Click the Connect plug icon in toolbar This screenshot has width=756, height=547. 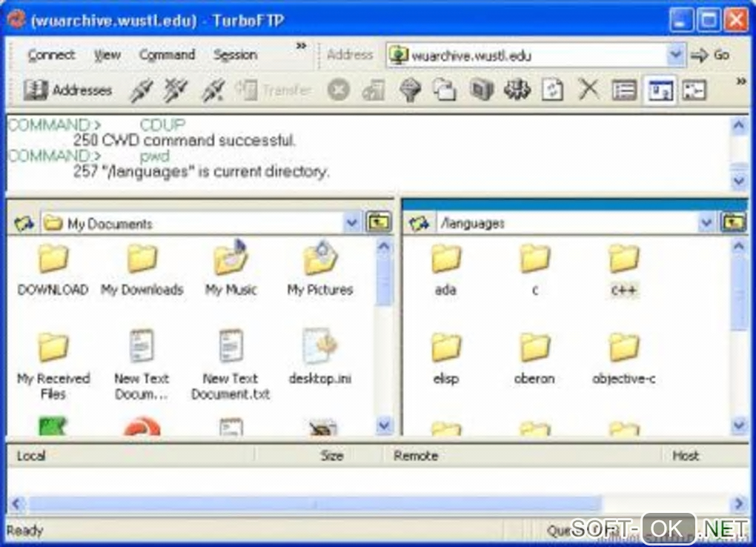click(141, 90)
